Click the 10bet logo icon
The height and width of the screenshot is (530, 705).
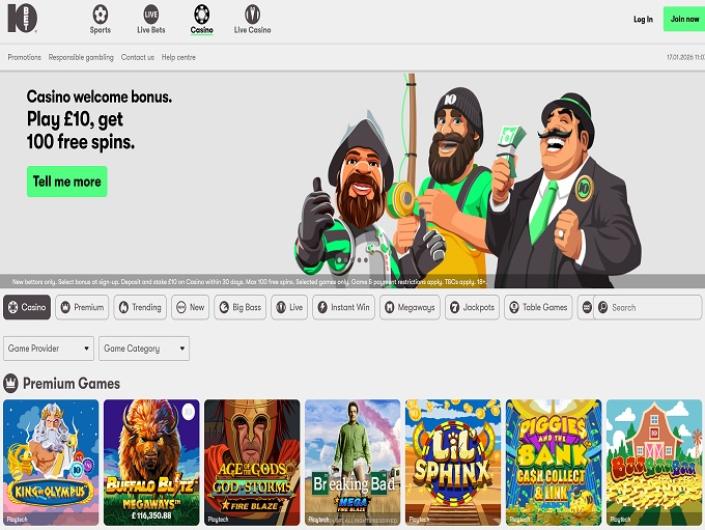[x=22, y=17]
